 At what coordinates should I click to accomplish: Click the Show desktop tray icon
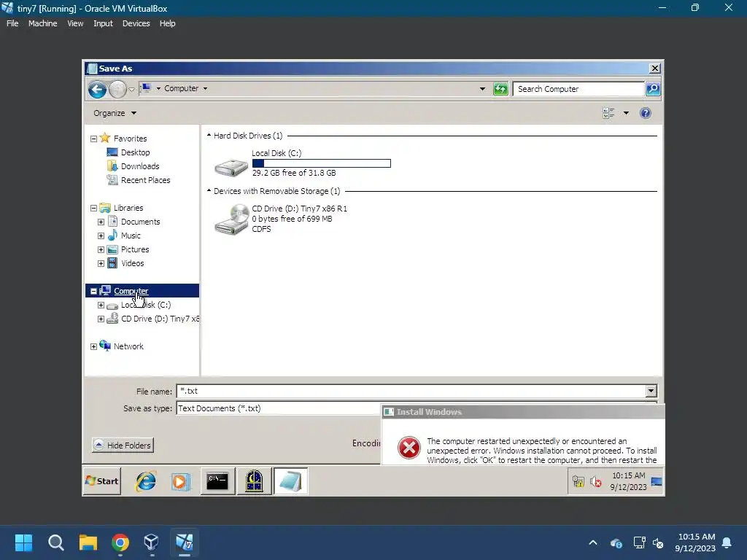[657, 482]
